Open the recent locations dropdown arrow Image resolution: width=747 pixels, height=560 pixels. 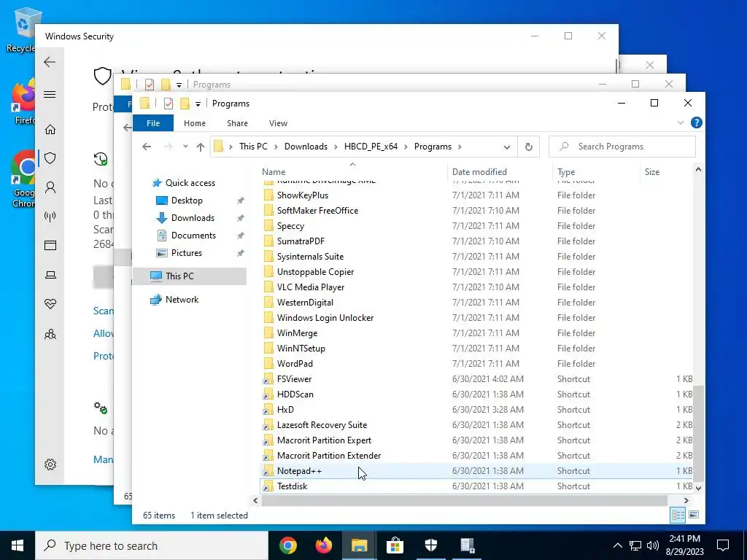(185, 147)
